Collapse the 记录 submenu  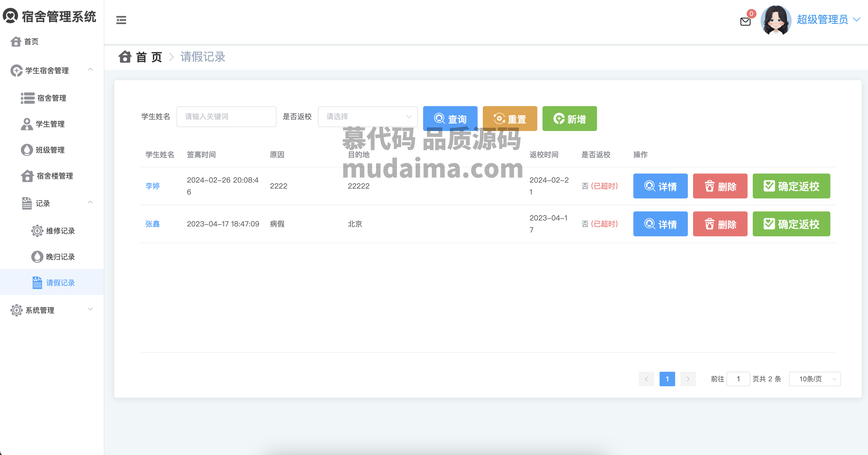[x=52, y=203]
